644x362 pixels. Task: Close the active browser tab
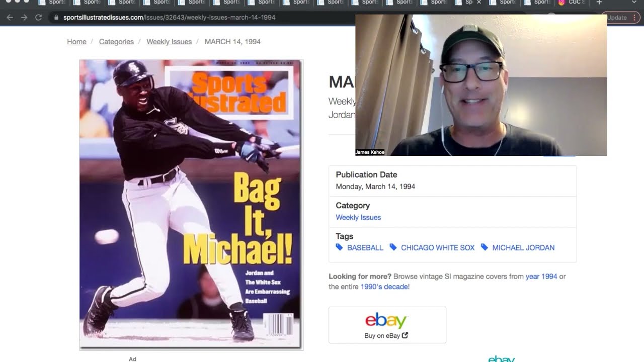coord(478,3)
